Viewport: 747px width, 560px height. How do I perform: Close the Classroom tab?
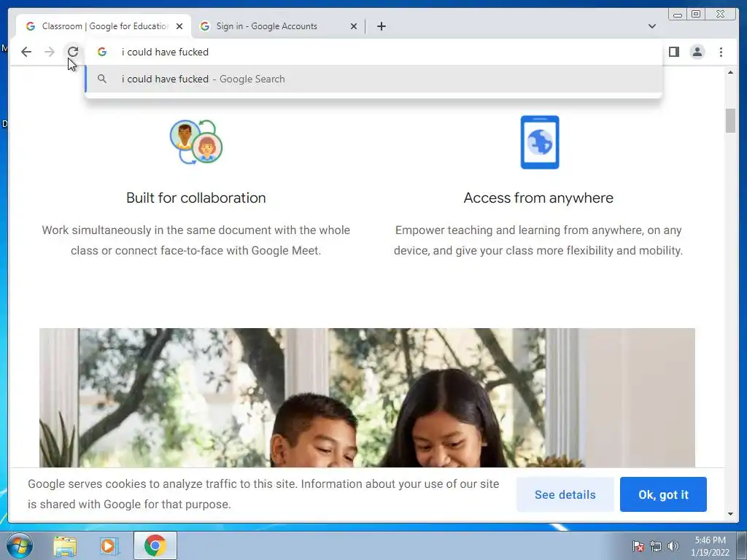(179, 26)
